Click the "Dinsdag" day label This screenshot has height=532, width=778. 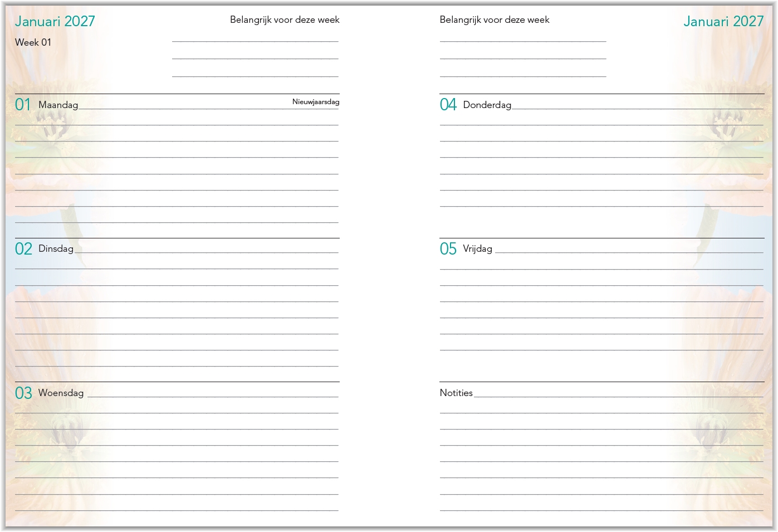(56, 248)
